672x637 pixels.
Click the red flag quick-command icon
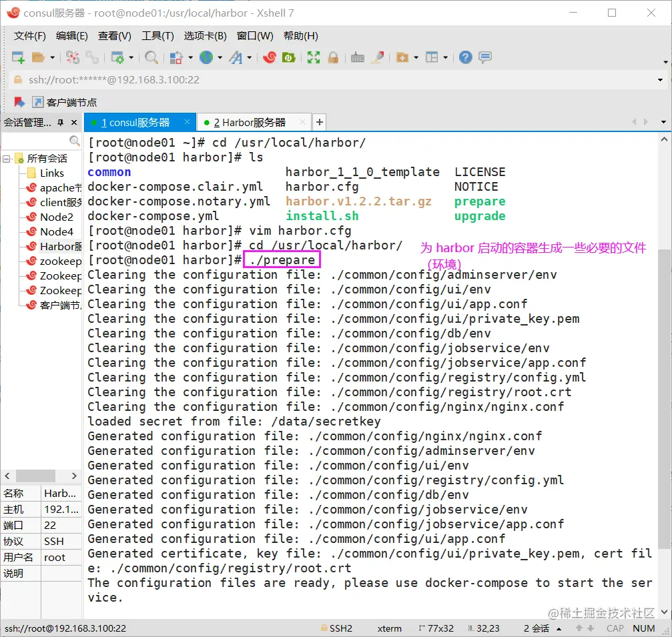19,102
